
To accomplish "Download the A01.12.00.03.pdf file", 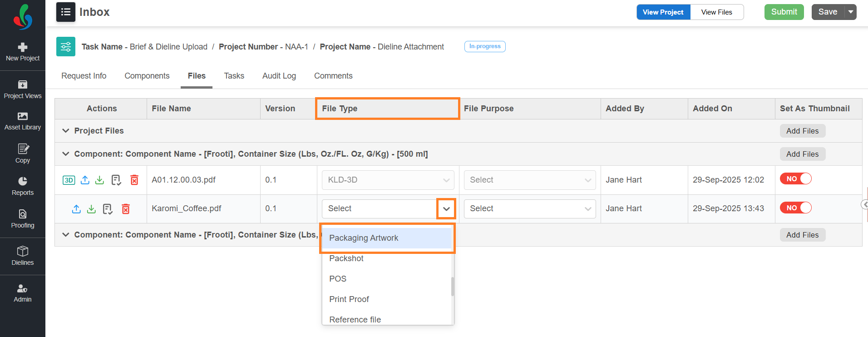I will coord(100,180).
